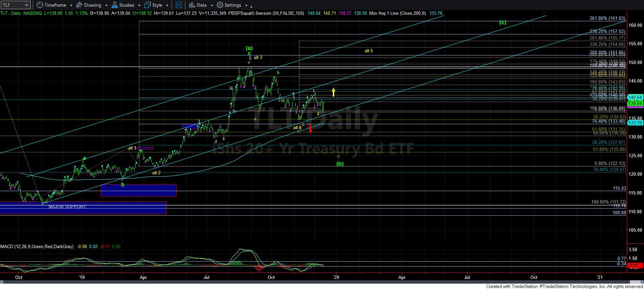Click the blue stacked panels icon
Screen dimensions: 644x289
pos(179,5)
